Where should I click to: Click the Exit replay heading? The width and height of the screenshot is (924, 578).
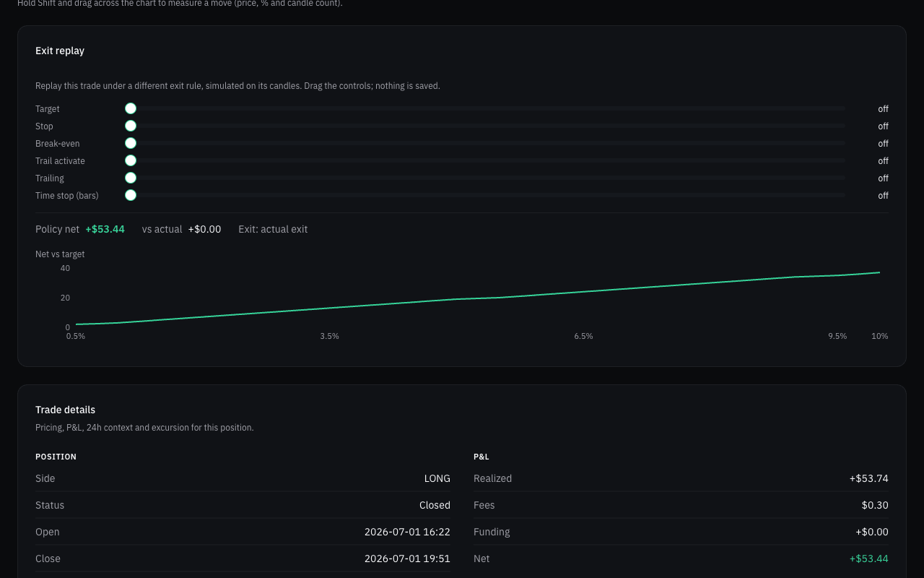click(60, 51)
